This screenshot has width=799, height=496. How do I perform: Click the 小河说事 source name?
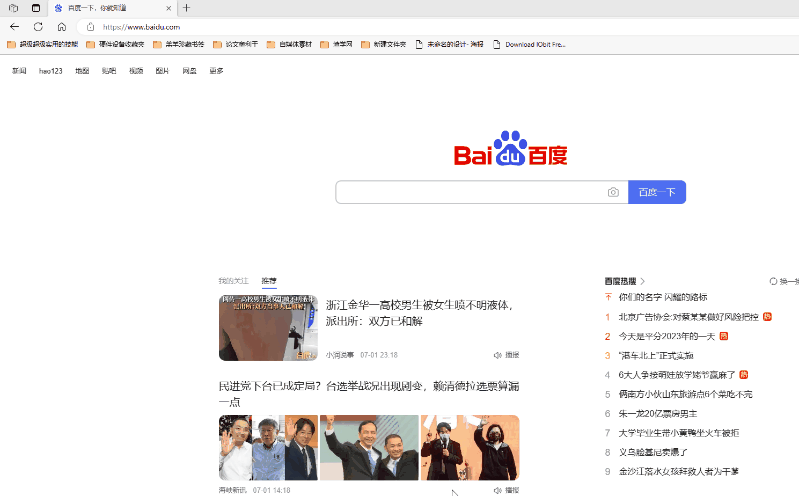coord(339,355)
